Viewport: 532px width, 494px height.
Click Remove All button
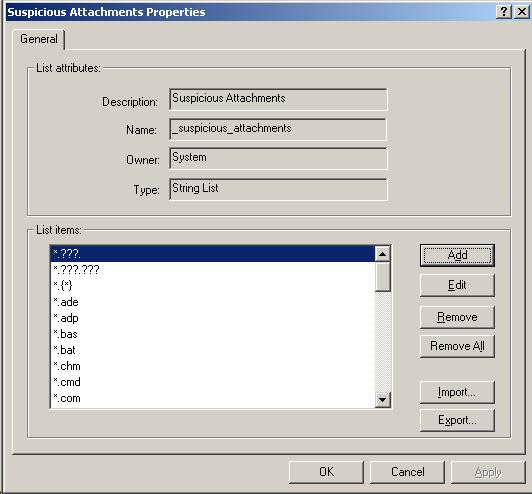tap(457, 346)
